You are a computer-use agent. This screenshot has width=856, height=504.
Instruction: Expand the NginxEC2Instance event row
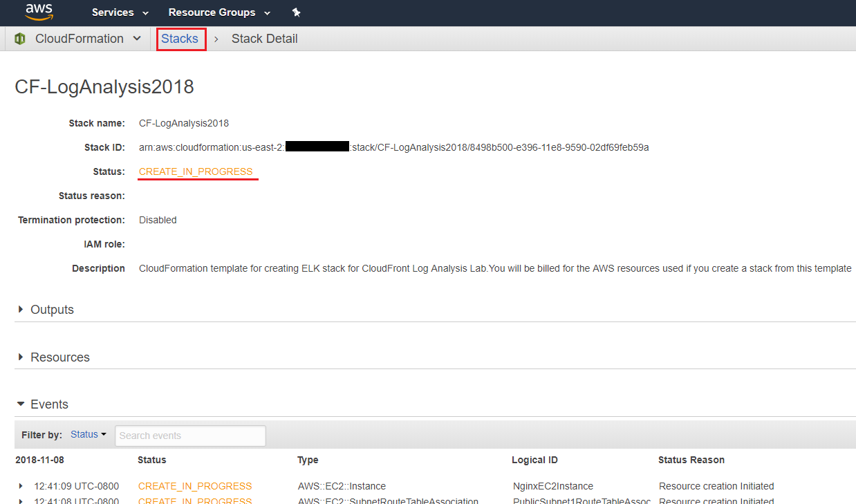(21, 486)
